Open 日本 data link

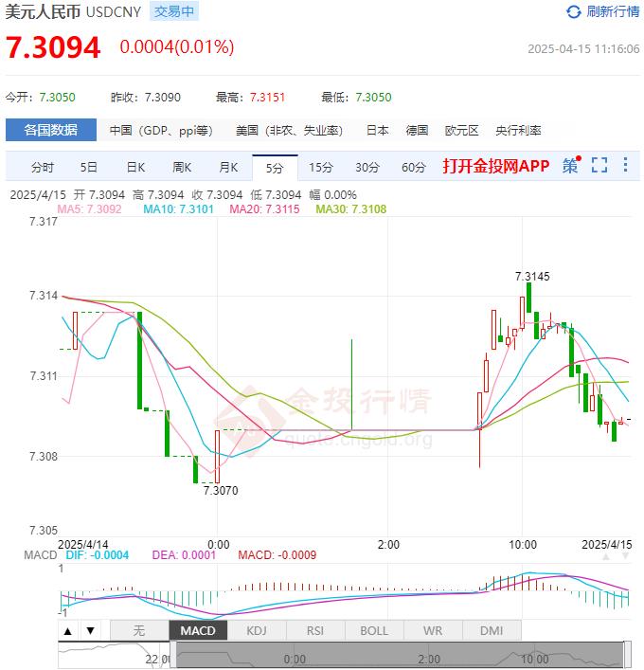378,131
